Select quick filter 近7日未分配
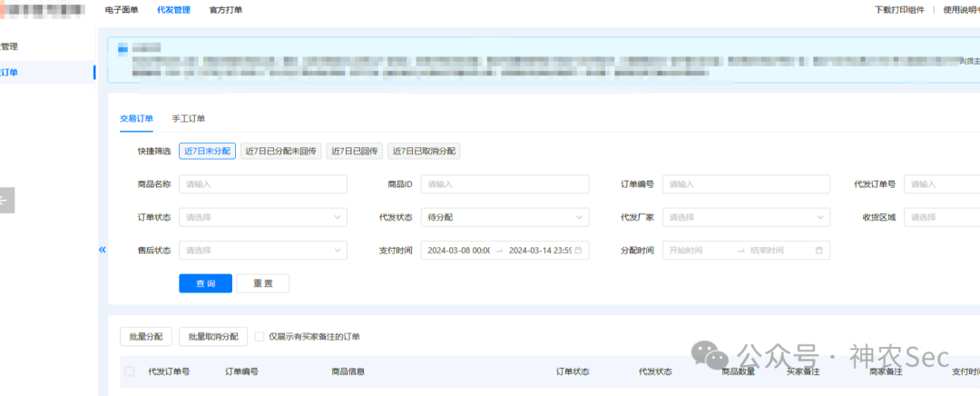Viewport: 980px width, 396px height. [x=208, y=152]
